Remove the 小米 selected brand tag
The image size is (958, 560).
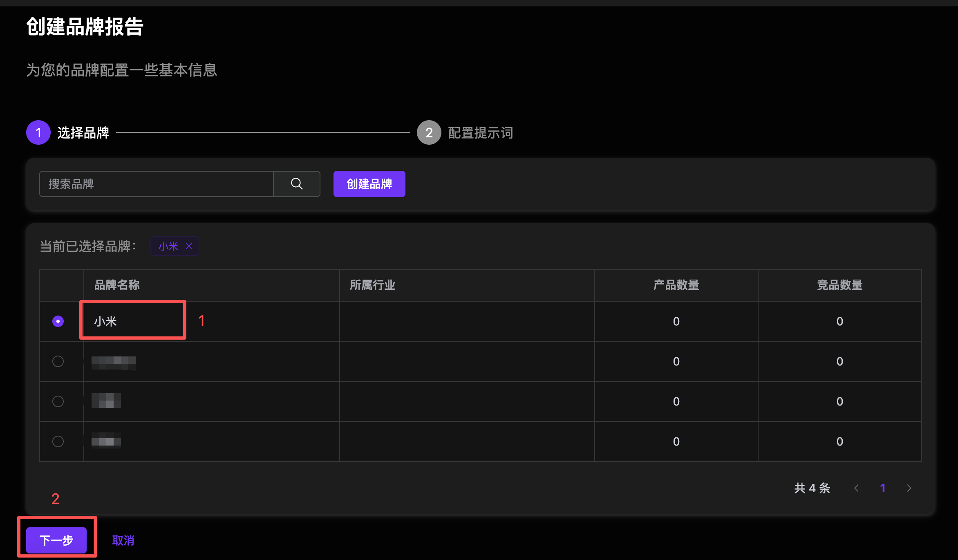[x=189, y=246]
